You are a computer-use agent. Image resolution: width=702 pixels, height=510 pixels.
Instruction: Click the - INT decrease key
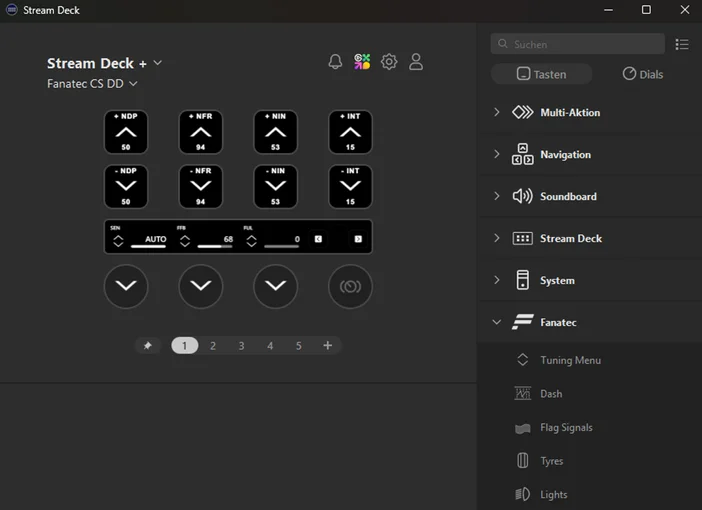(350, 186)
